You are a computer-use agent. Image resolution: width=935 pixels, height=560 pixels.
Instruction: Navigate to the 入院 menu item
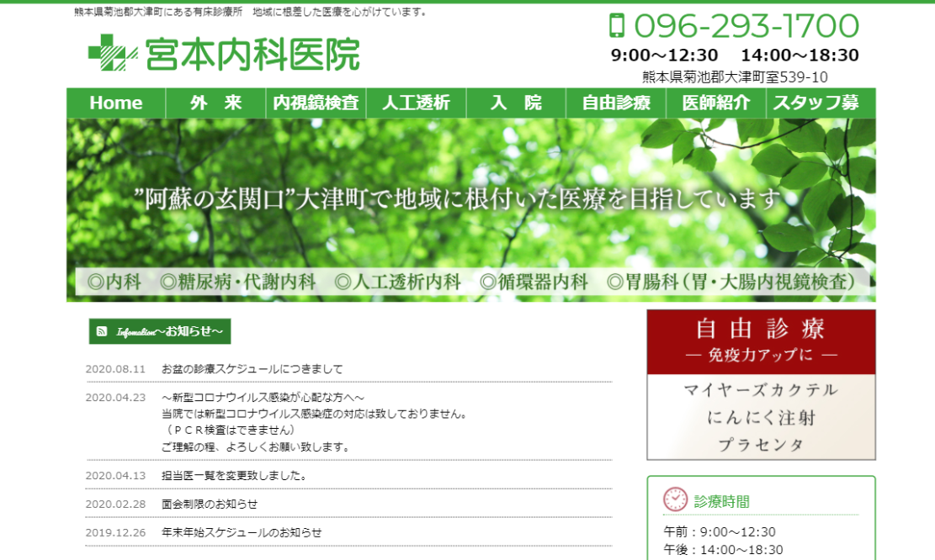(x=516, y=103)
